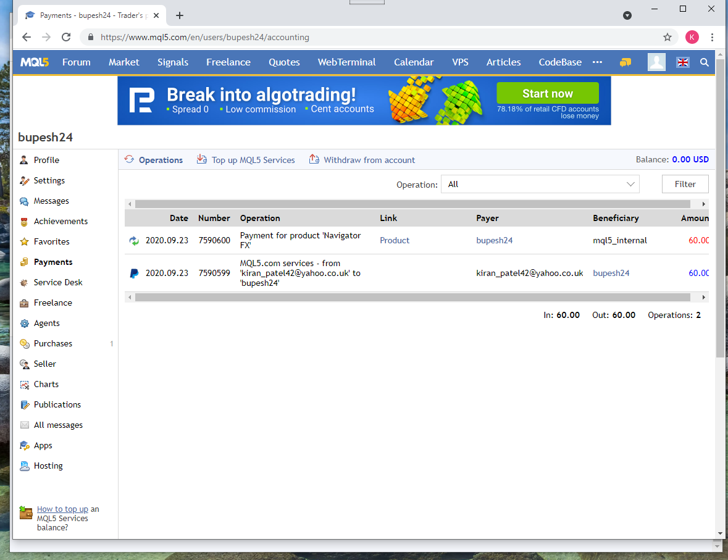
Task: Open Forum in top navigation
Action: 77,62
